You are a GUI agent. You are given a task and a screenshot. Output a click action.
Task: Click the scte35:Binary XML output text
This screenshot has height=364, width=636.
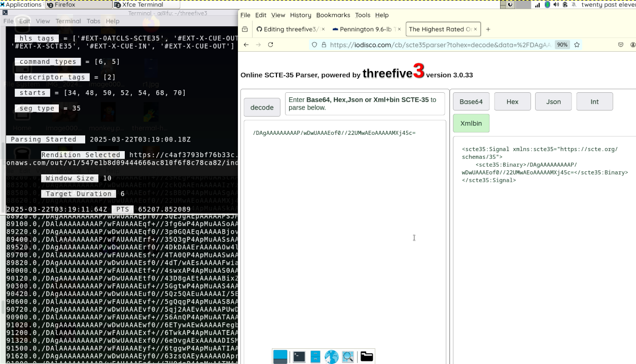545,168
